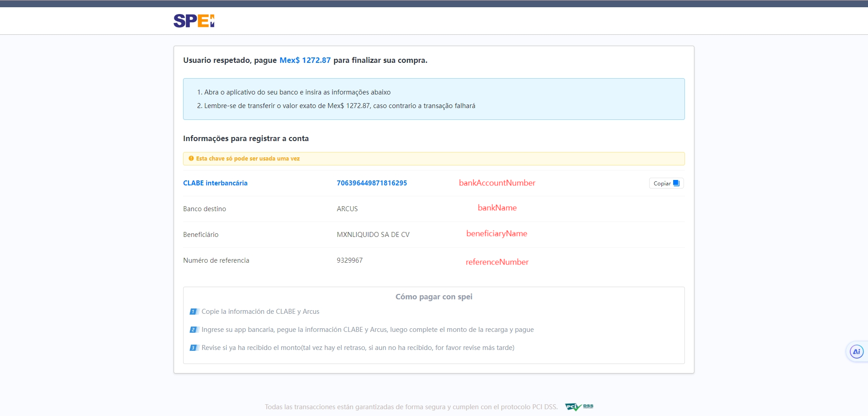Click the blue Mex$ 1272.87 amount

[x=305, y=60]
